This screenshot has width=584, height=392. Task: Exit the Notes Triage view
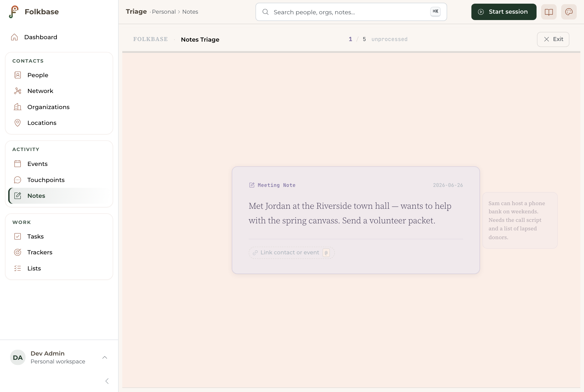pyautogui.click(x=553, y=39)
